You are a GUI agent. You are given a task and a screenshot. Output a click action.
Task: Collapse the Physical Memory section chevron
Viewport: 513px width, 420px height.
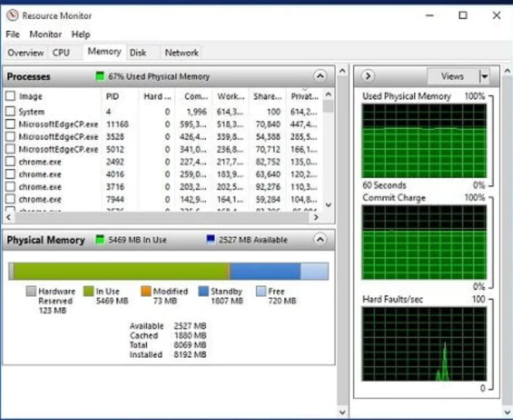(x=320, y=240)
